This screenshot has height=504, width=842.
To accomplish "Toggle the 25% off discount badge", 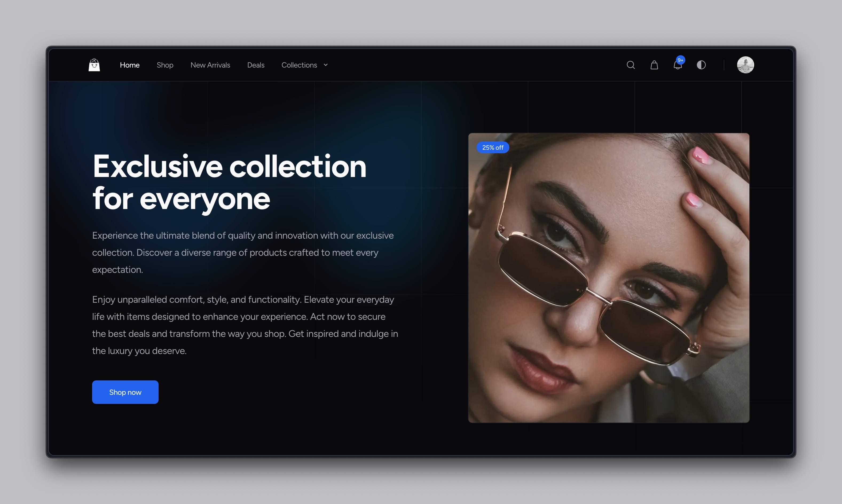I will tap(493, 147).
